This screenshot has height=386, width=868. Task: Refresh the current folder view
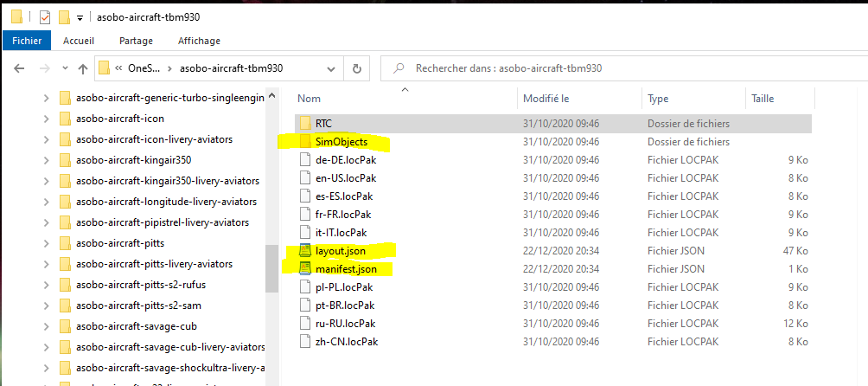coord(357,69)
